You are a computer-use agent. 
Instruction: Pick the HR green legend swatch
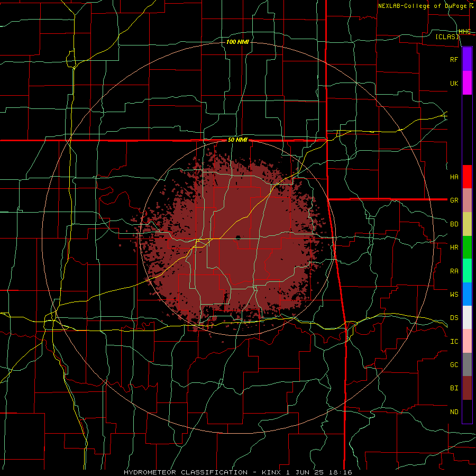tap(467, 248)
